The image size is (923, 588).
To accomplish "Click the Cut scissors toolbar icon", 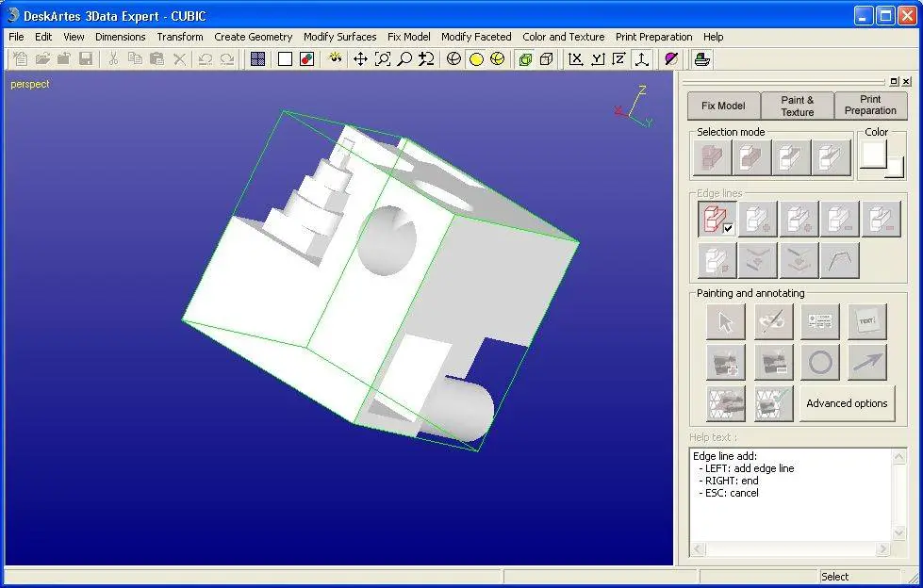I will point(113,58).
